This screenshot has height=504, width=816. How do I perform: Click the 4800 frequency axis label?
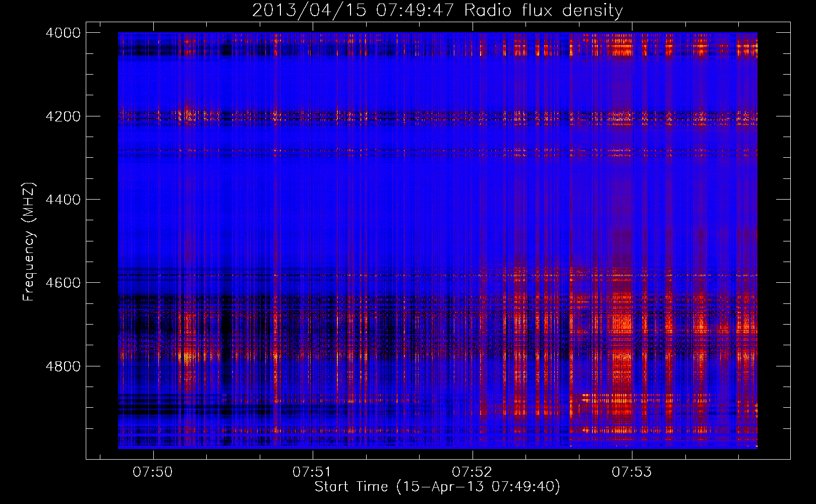click(x=63, y=366)
